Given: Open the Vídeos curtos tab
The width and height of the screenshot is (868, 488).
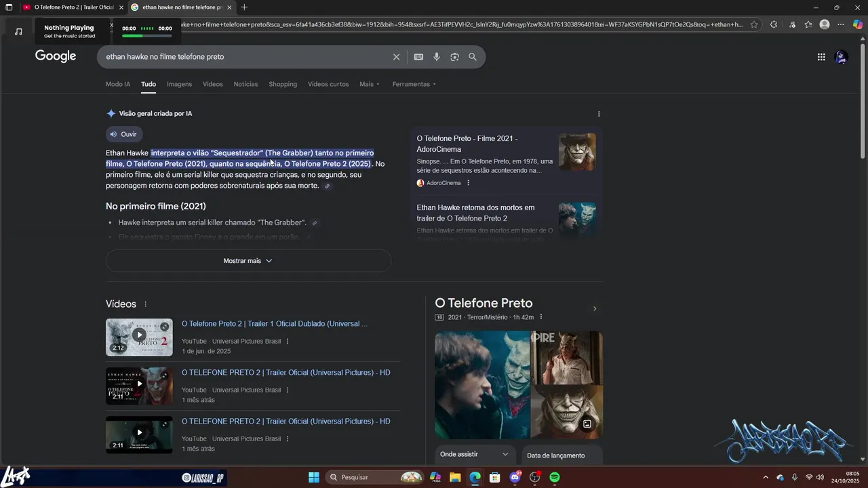Looking at the screenshot, I should tap(328, 84).
